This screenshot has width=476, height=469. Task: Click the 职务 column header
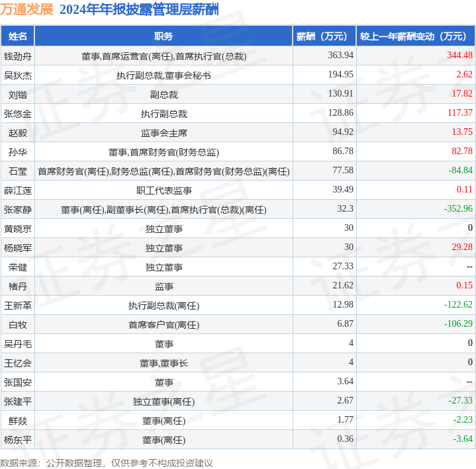click(x=164, y=36)
